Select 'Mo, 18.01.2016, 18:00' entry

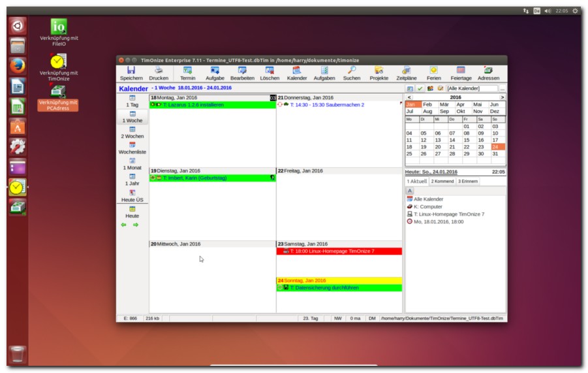[439, 221]
